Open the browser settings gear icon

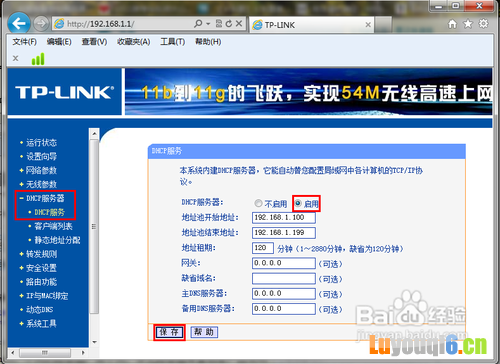pyautogui.click(x=483, y=24)
